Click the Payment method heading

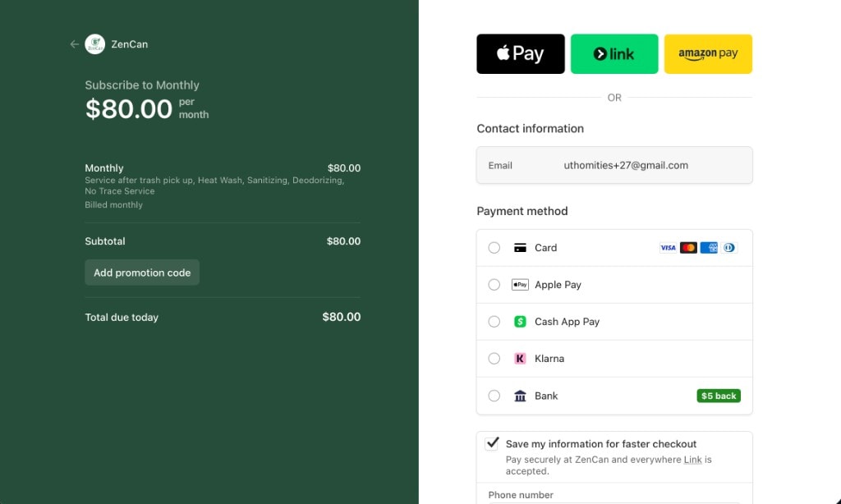[522, 211]
